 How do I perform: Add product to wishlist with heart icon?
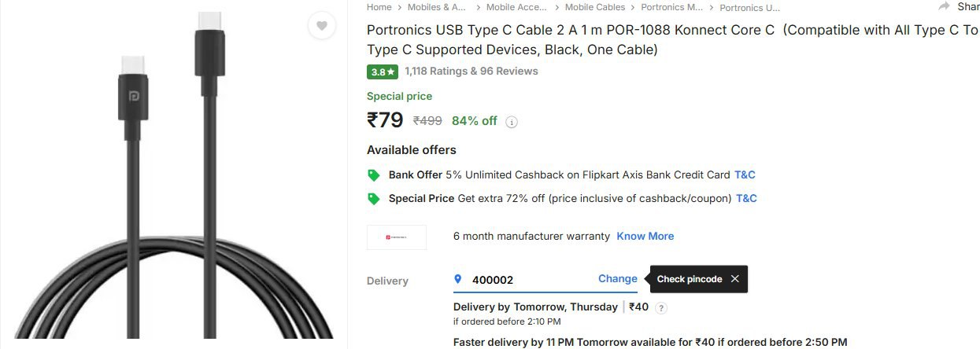click(321, 26)
